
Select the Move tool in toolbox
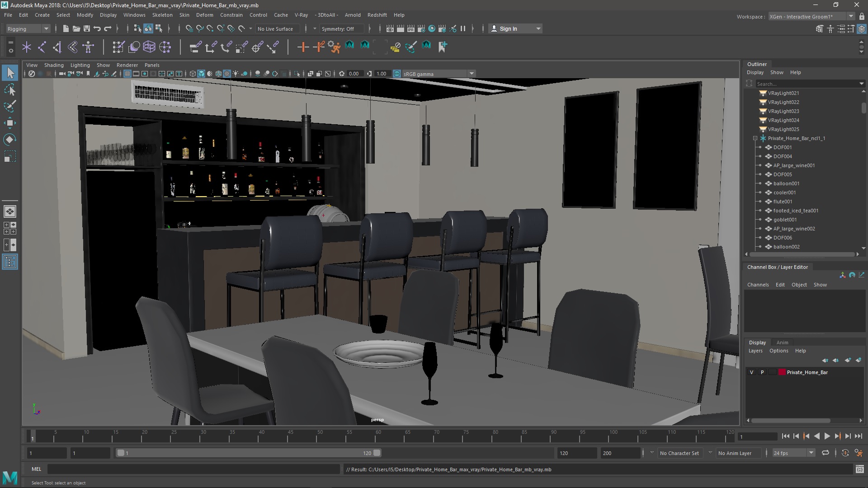point(10,123)
